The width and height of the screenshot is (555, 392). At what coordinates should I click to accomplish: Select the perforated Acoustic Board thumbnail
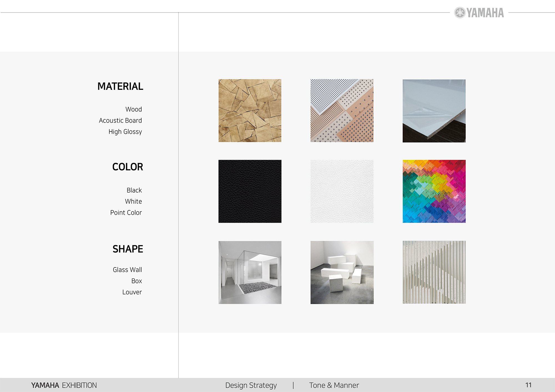(342, 111)
